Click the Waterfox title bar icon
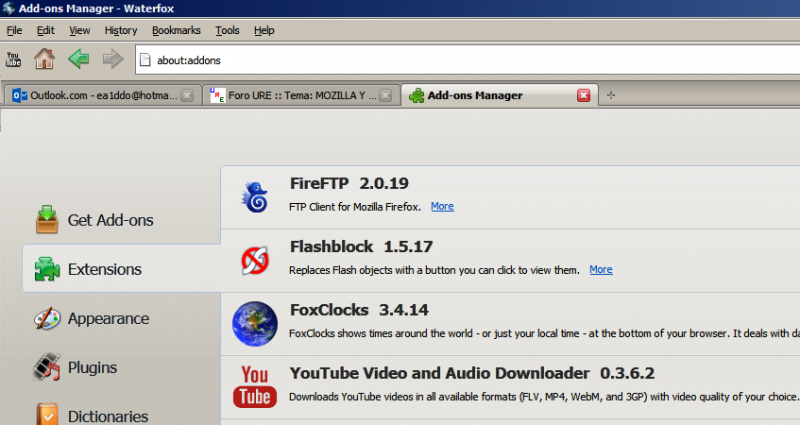Viewport: 800px width, 425px height. click(x=9, y=8)
